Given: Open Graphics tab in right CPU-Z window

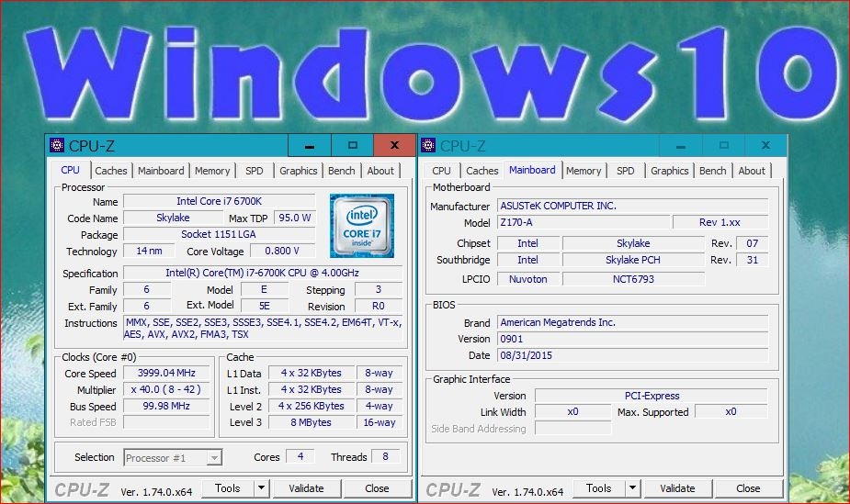Looking at the screenshot, I should pyautogui.click(x=670, y=171).
